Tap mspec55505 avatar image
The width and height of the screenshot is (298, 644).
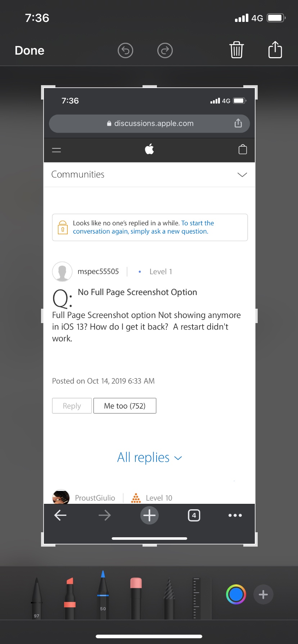tap(62, 272)
